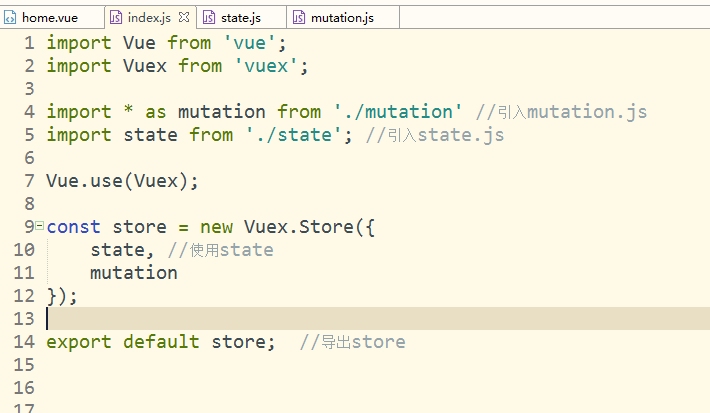This screenshot has height=413, width=710.
Task: Click Vue.use(Vuex) statement on line 7
Action: pos(123,181)
